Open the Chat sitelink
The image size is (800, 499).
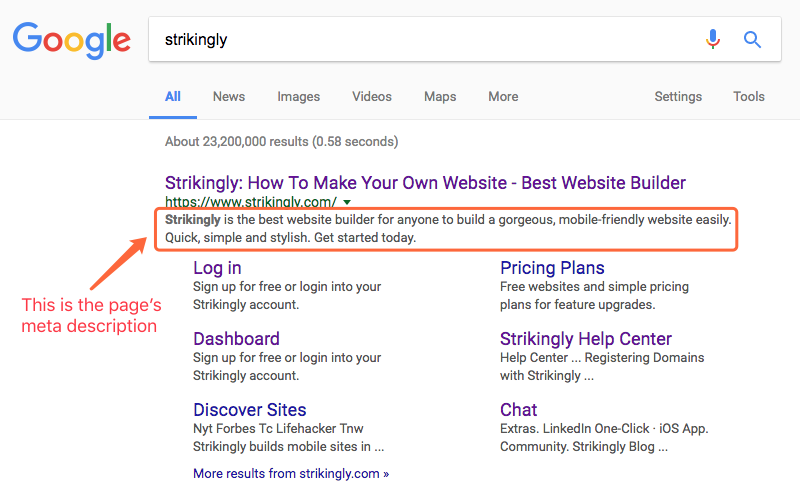(518, 410)
